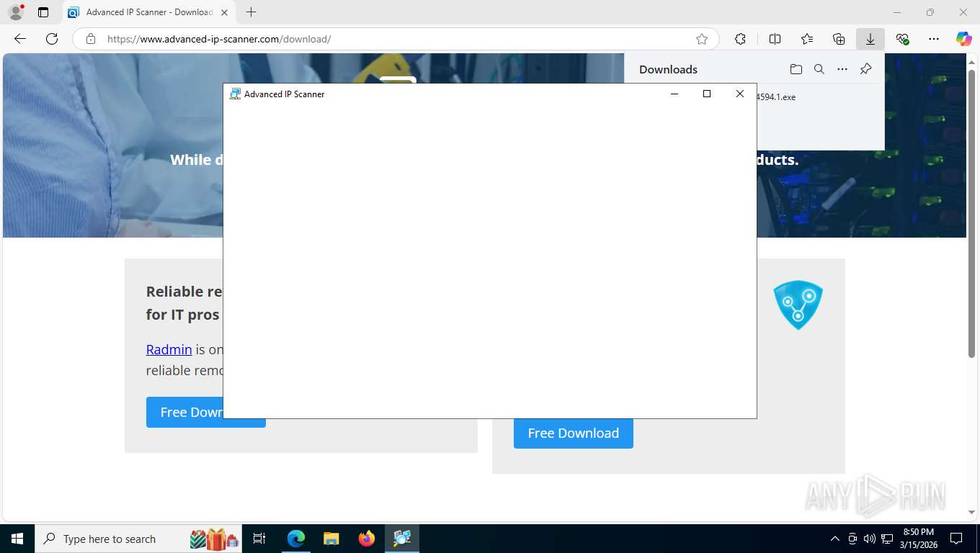Open Edge Settings and more menu
Screen dimensions: 980x553
point(934,39)
